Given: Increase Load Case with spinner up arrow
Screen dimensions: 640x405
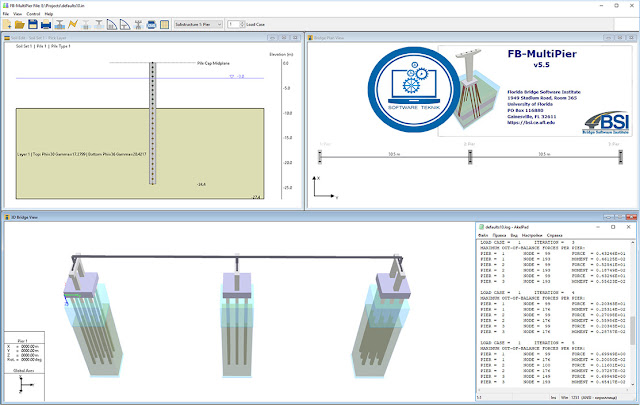Looking at the screenshot, I should point(242,22).
